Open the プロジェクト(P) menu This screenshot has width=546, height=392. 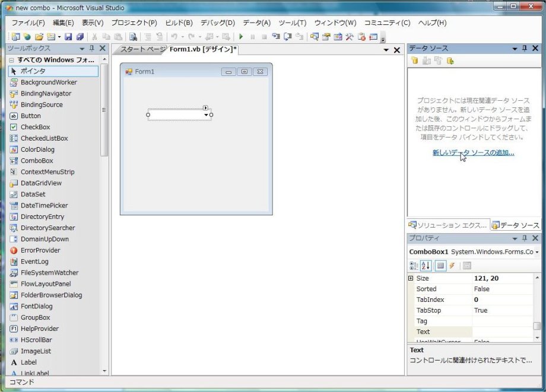point(134,23)
